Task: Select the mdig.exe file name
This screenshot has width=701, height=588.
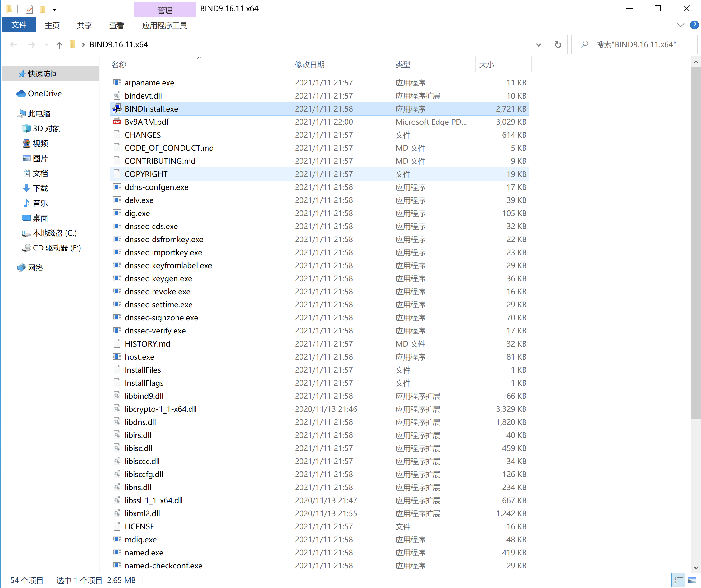Action: click(140, 540)
